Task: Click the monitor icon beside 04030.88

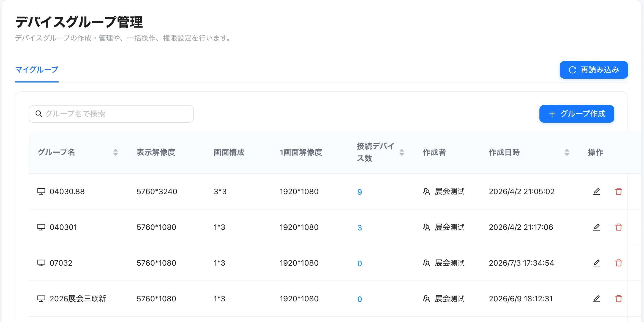Action: coord(41,191)
